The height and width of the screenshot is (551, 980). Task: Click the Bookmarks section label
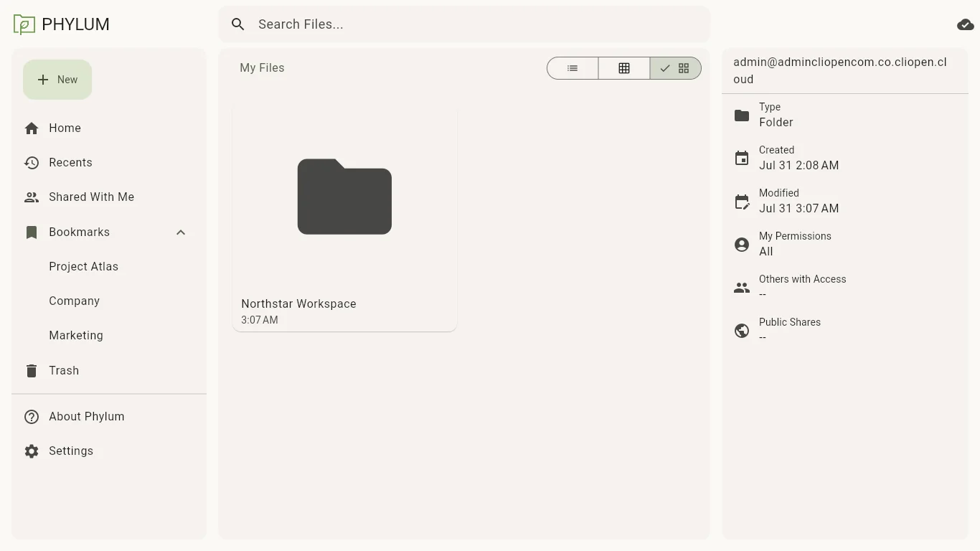click(80, 232)
